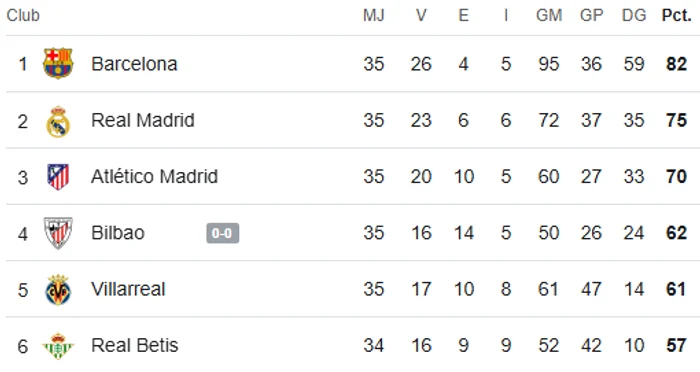The height and width of the screenshot is (372, 700).
Task: Click the DG column header
Action: (x=634, y=16)
